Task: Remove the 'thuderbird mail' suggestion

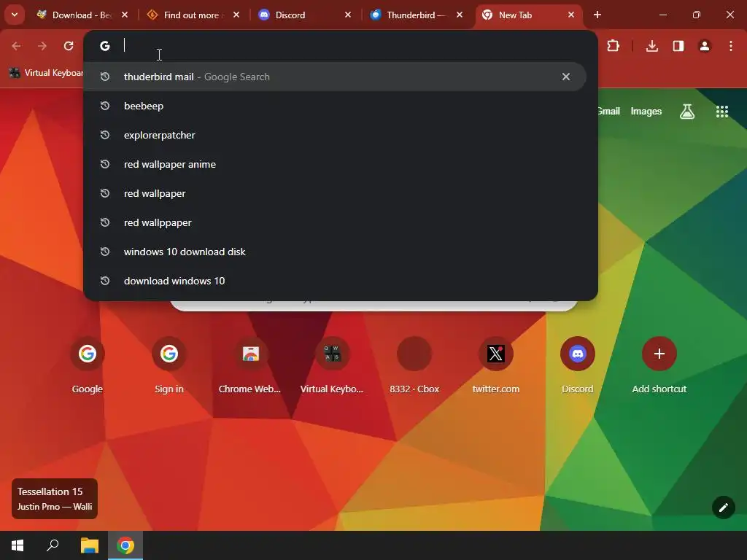Action: coord(566,77)
